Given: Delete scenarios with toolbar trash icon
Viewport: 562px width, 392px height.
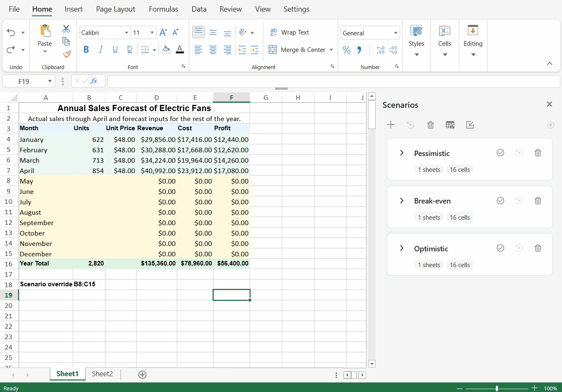Looking at the screenshot, I should [431, 125].
